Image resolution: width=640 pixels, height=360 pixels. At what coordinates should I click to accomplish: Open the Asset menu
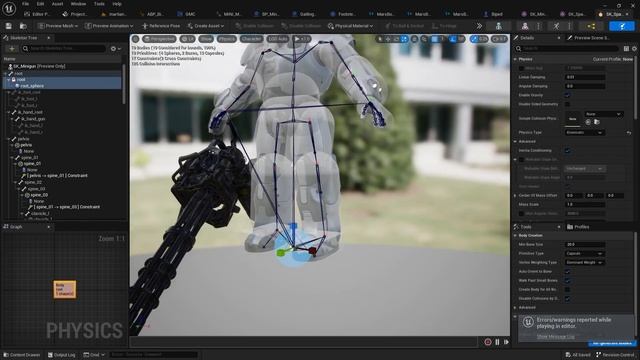[x=58, y=4]
